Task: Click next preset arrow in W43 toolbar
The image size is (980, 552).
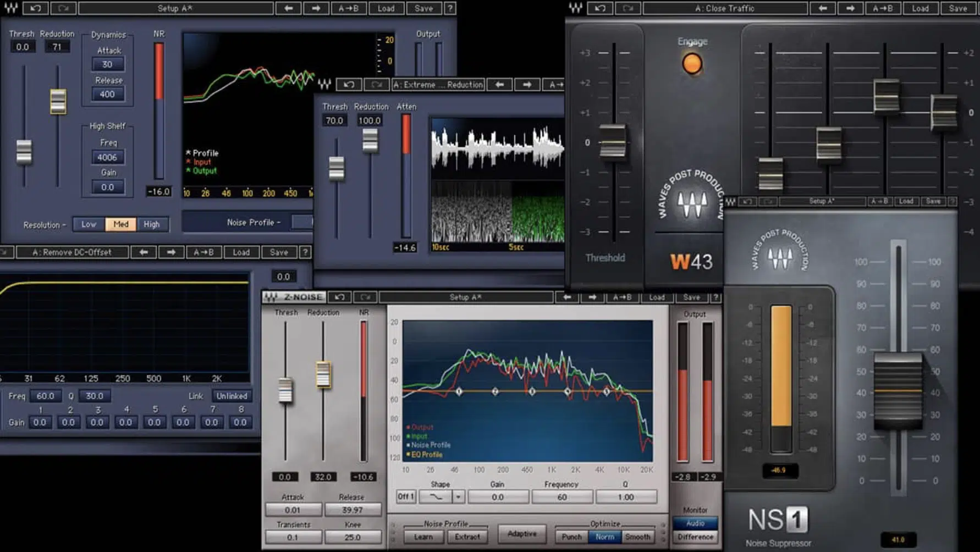Action: click(850, 8)
